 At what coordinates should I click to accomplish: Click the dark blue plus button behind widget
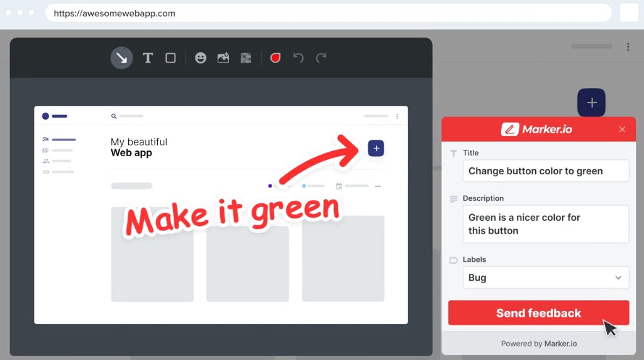pos(591,103)
